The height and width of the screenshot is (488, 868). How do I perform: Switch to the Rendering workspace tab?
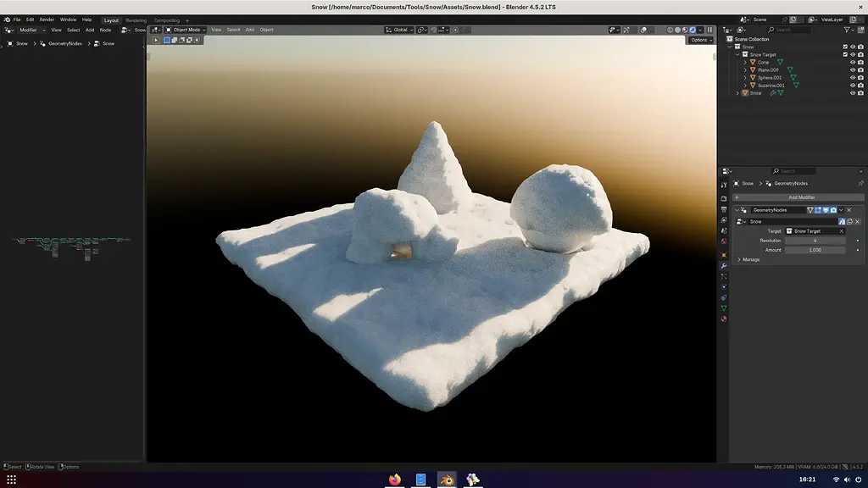(x=136, y=20)
